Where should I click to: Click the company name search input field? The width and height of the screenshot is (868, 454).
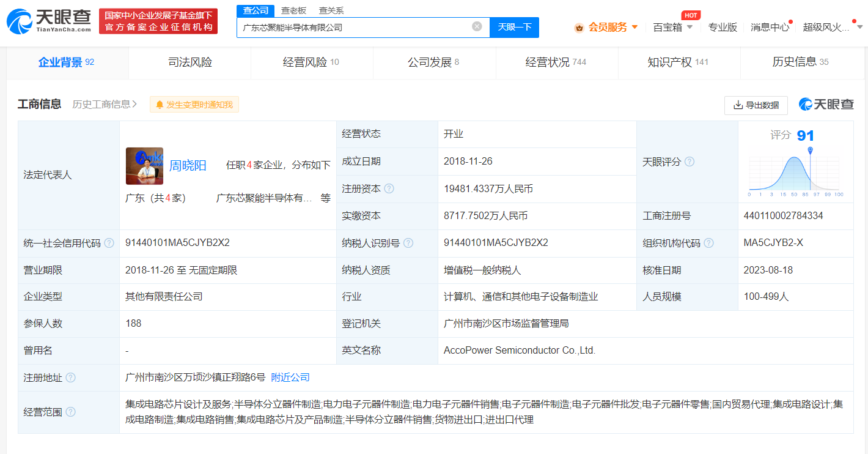pyautogui.click(x=355, y=27)
